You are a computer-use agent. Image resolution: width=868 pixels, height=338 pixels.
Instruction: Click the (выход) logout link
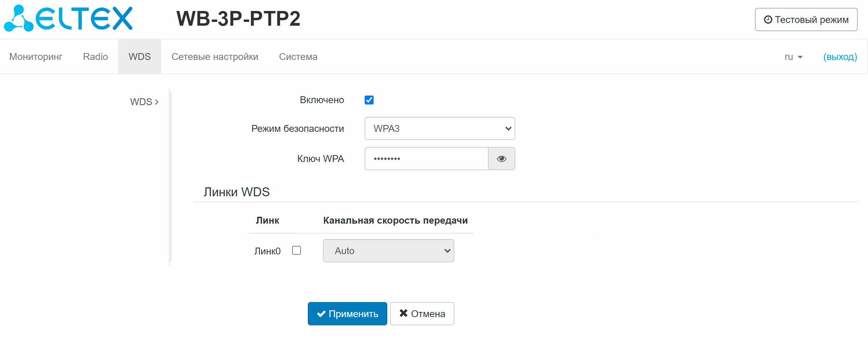(x=840, y=57)
